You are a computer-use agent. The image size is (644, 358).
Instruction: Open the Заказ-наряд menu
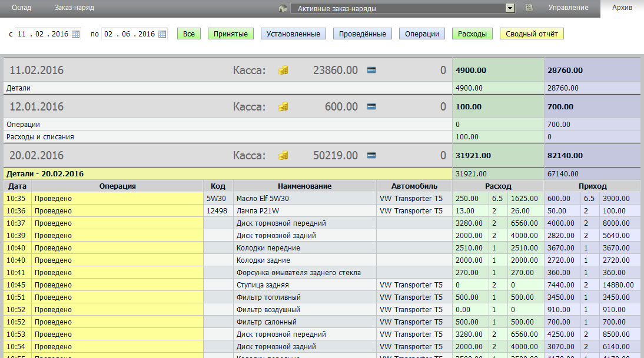tap(74, 8)
